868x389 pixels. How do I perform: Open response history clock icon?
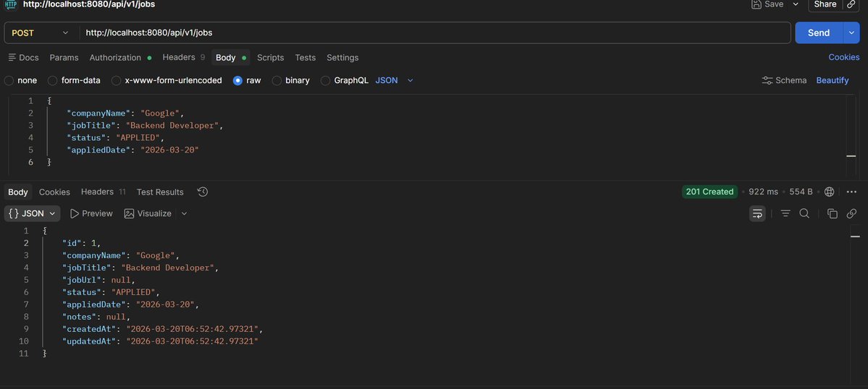coord(203,192)
